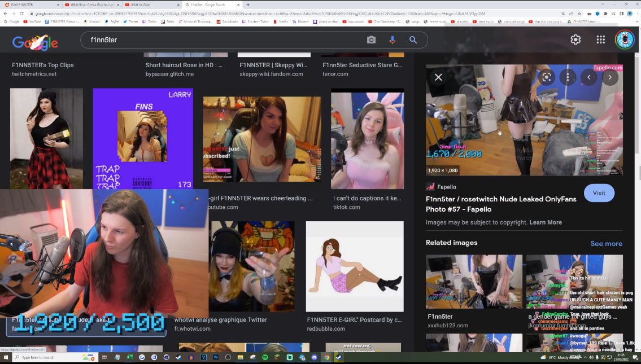The height and width of the screenshot is (364, 641).
Task: Open the Windows Start menu
Action: pyautogui.click(x=6, y=357)
